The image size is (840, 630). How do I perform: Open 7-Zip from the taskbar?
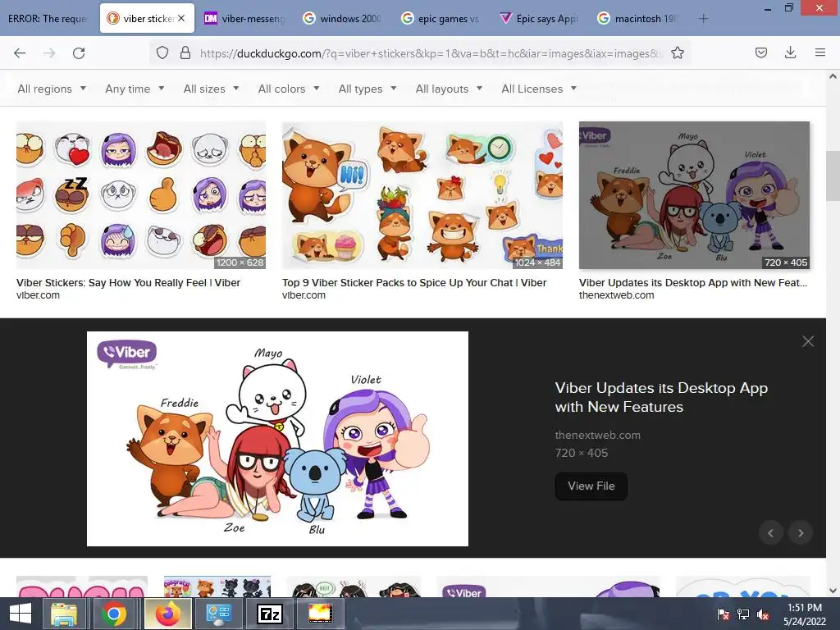[269, 614]
